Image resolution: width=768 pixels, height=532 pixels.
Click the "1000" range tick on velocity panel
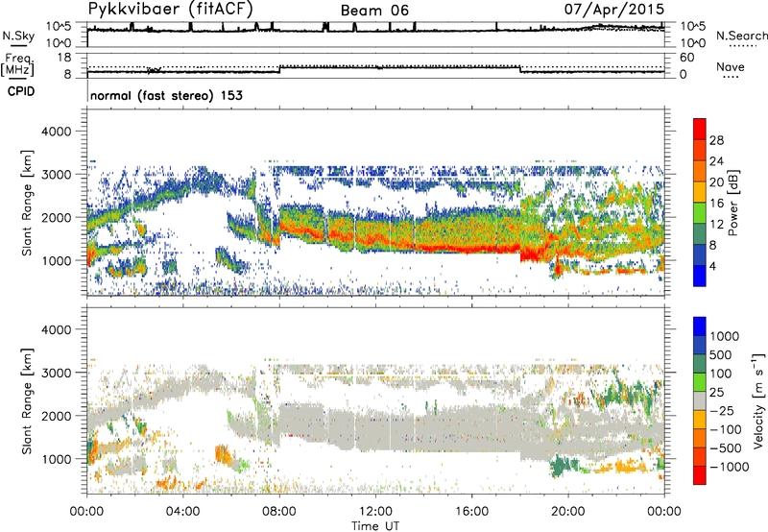[x=57, y=459]
